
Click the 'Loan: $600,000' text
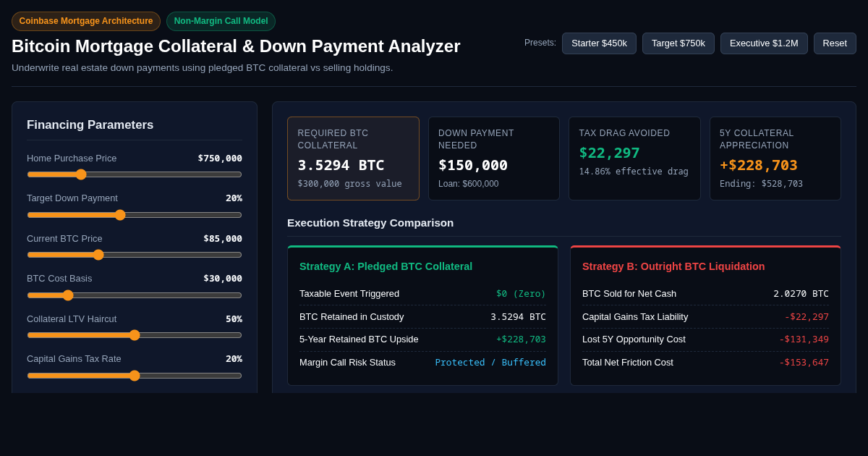(469, 184)
